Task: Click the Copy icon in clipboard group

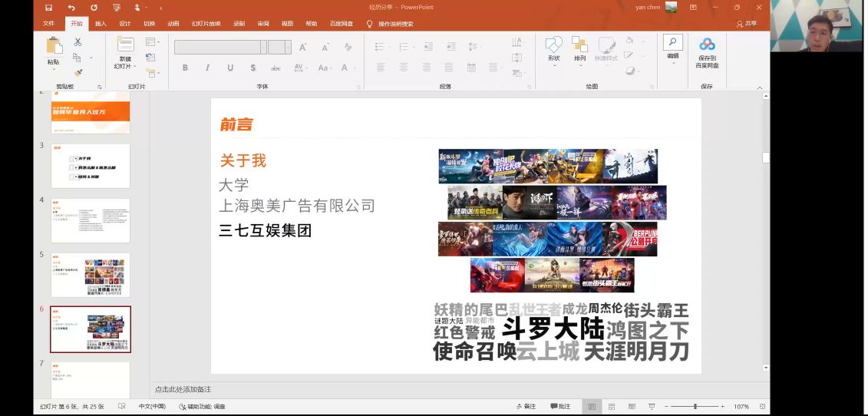Action: click(77, 58)
